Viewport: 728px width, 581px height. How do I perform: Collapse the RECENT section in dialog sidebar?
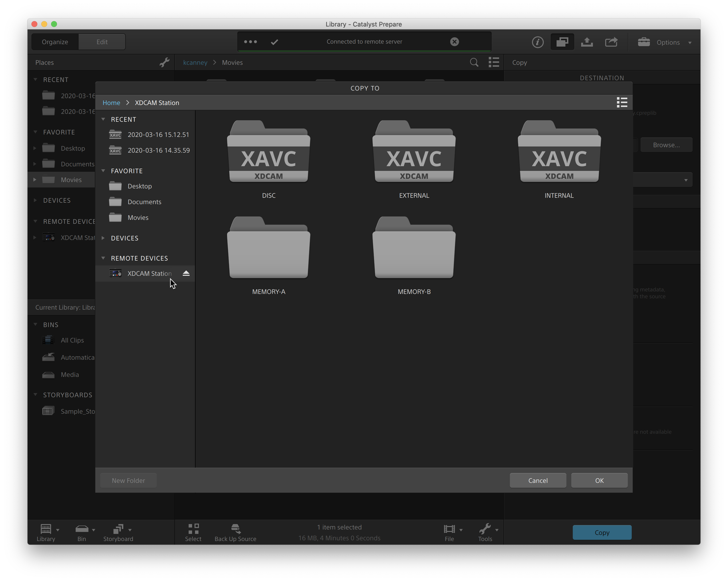tap(103, 119)
